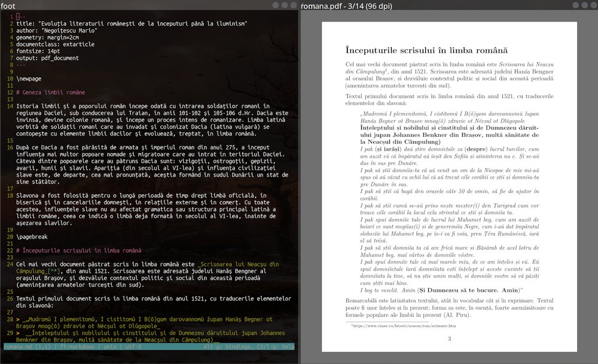Click line number 14 in the editor gutter
The image size is (598, 364).
click(x=10, y=106)
